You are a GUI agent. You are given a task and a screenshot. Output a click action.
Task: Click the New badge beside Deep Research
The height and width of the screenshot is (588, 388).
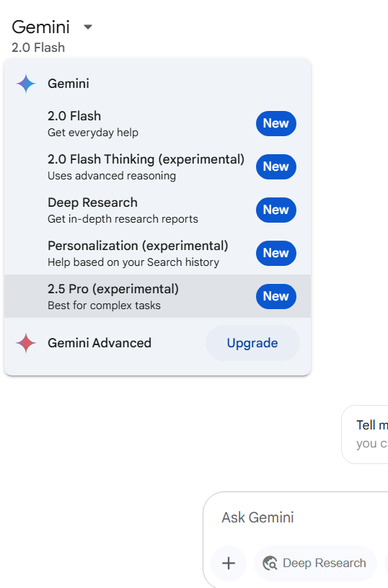(276, 210)
